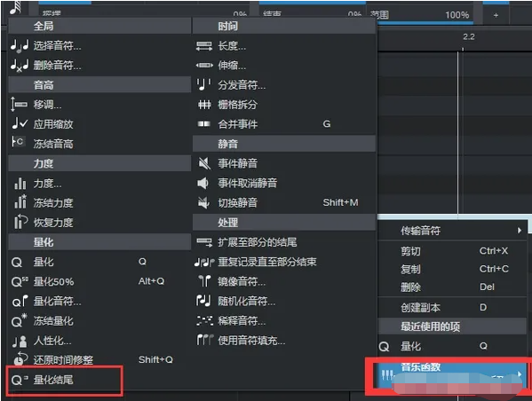The width and height of the screenshot is (532, 401).
Task: Expand the 音乐函数 submenu arrow
Action: pos(519,373)
